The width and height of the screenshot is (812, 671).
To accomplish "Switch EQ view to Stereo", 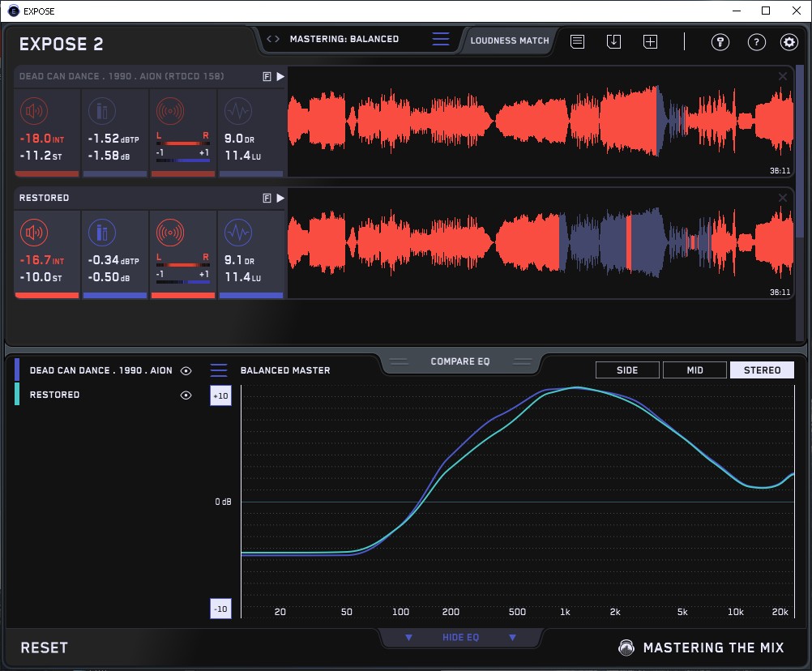I will pos(762,370).
